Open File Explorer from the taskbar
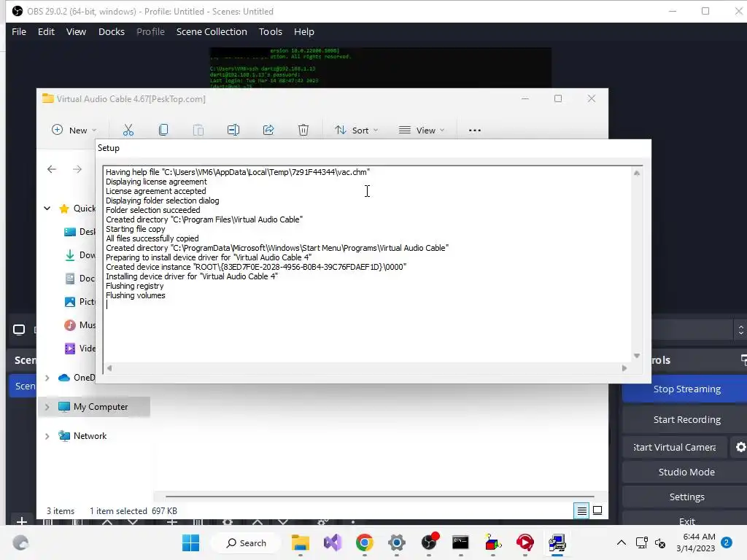 [301, 542]
